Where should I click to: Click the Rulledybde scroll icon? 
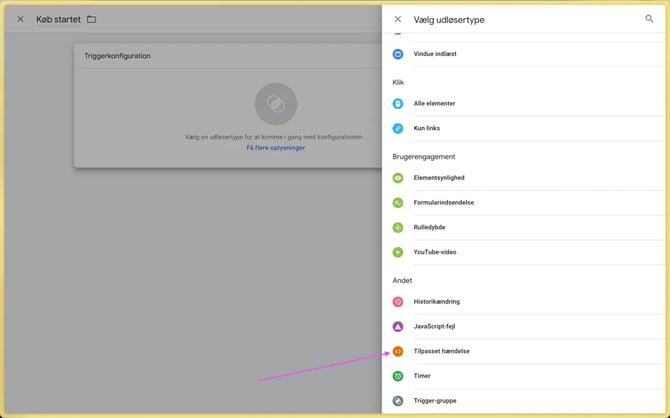(x=398, y=227)
